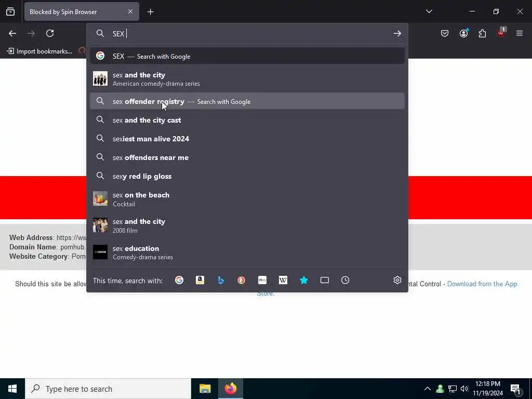Viewport: 532px width, 399px height.
Task: Select the red lip gloss suggestion
Action: pyautogui.click(x=247, y=176)
